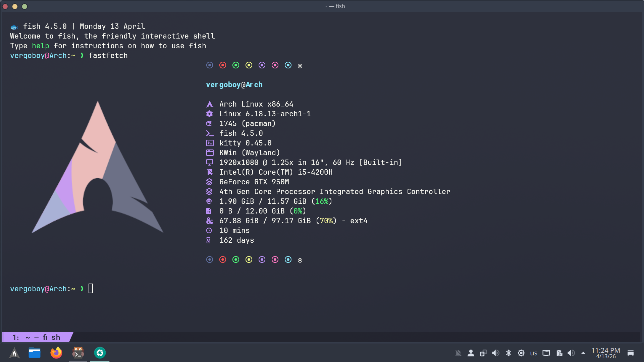Click the memory chip icon beside '1.90 GiB'
Screen dimensions: 644x362
209,201
